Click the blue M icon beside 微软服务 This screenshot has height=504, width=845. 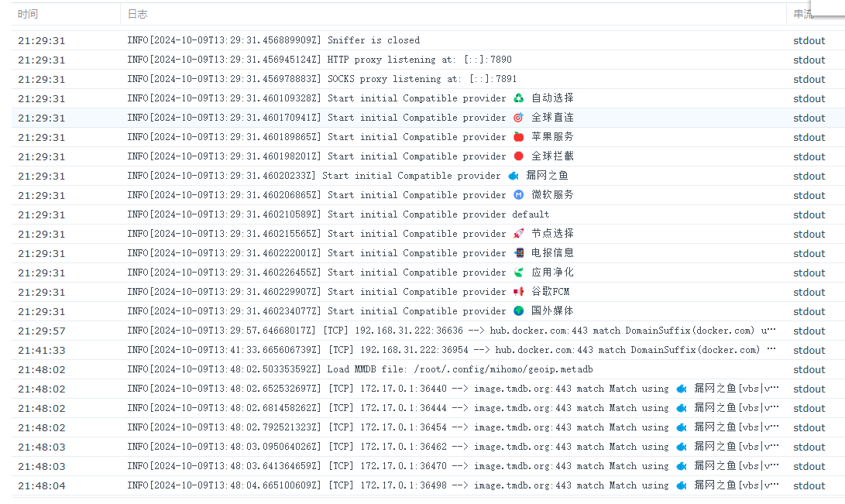click(519, 195)
